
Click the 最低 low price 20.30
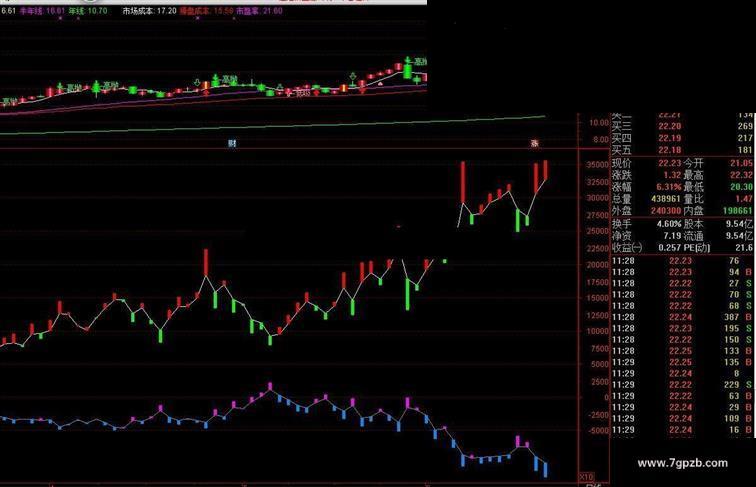tap(741, 187)
